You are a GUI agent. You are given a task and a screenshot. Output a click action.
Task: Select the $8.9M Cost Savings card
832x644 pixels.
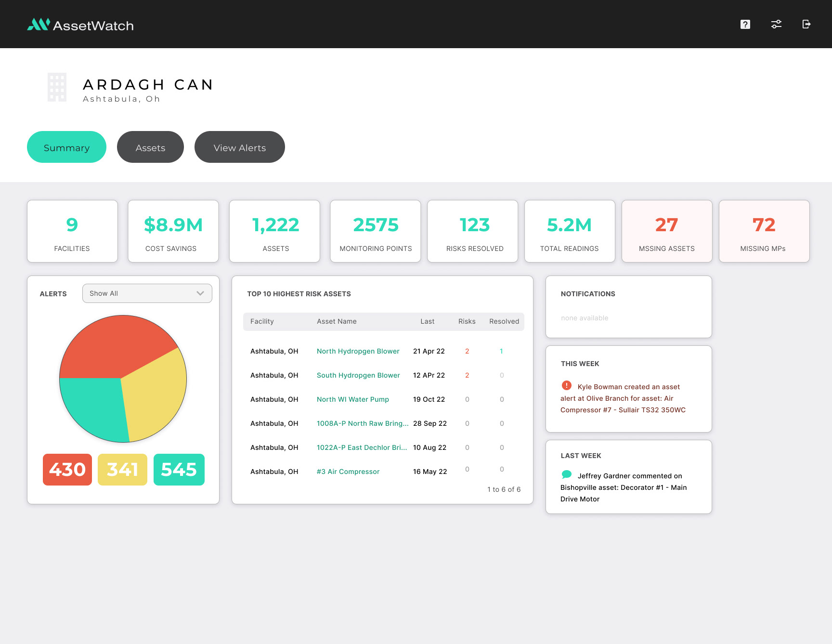click(x=173, y=231)
